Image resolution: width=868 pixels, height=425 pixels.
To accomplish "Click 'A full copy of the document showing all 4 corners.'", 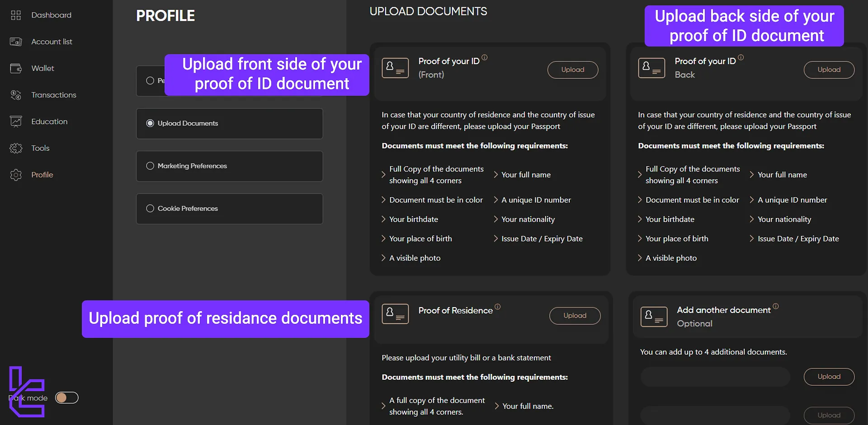I will (437, 406).
